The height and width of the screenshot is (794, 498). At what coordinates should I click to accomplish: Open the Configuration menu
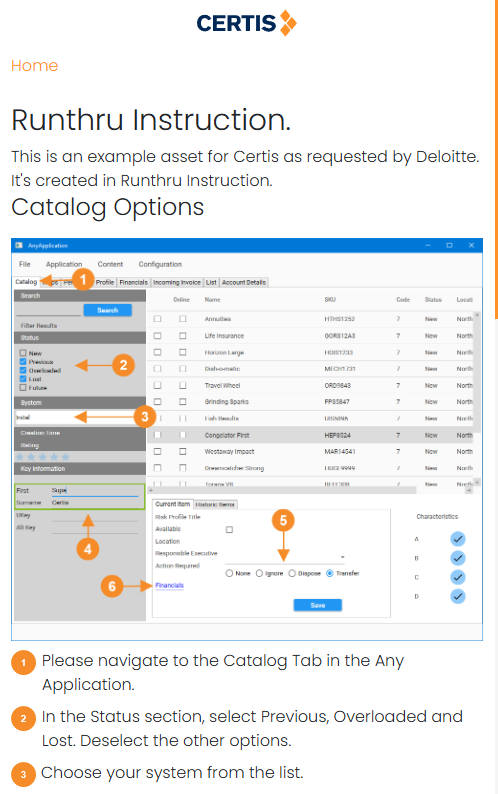pyautogui.click(x=160, y=264)
